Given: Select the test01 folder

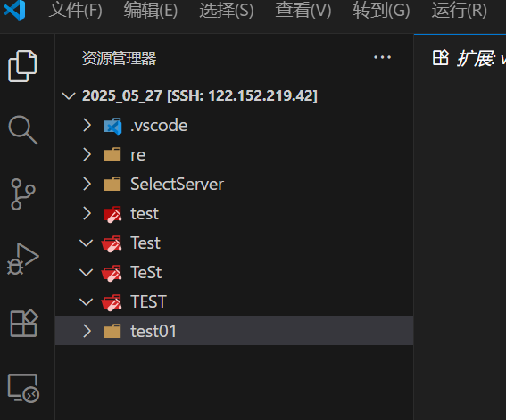Looking at the screenshot, I should pyautogui.click(x=235, y=331).
